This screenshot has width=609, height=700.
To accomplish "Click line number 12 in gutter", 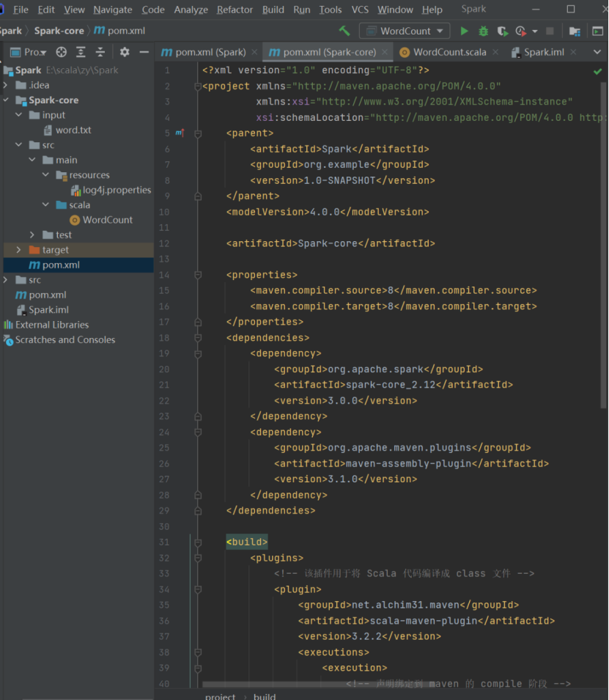I will click(x=164, y=244).
